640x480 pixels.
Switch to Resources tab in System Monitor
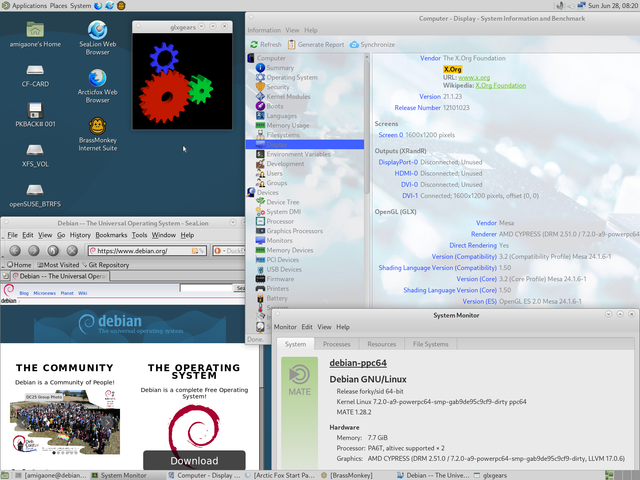tap(382, 344)
